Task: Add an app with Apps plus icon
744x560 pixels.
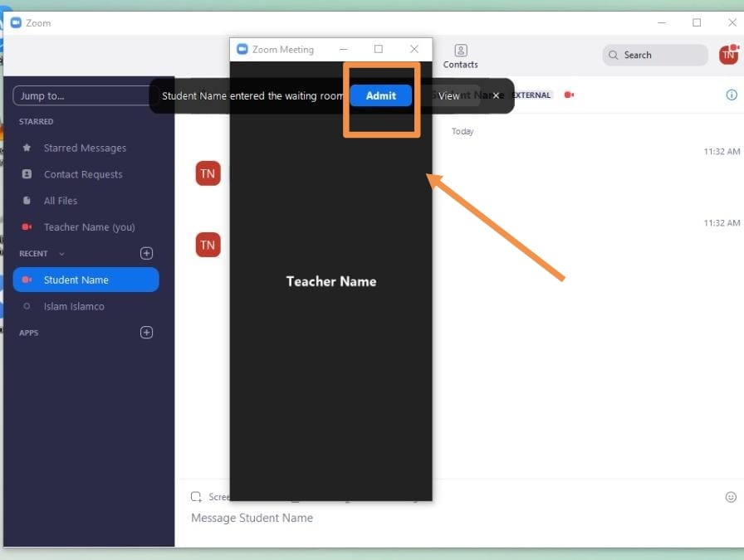Action: [x=147, y=333]
